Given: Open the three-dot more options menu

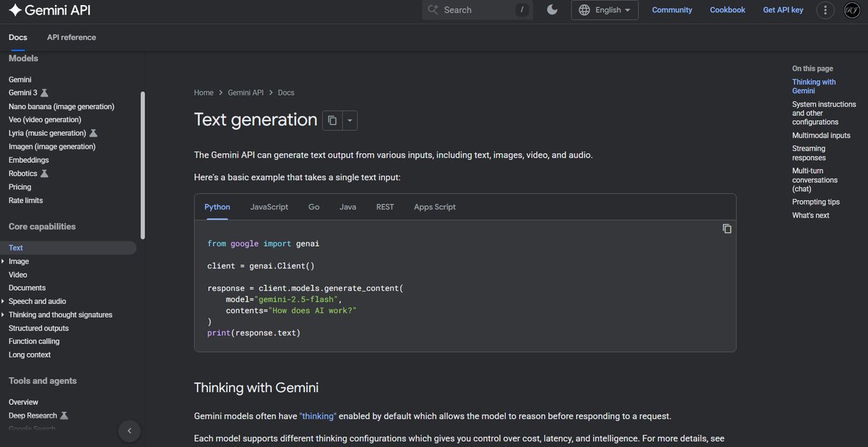Looking at the screenshot, I should pos(825,10).
